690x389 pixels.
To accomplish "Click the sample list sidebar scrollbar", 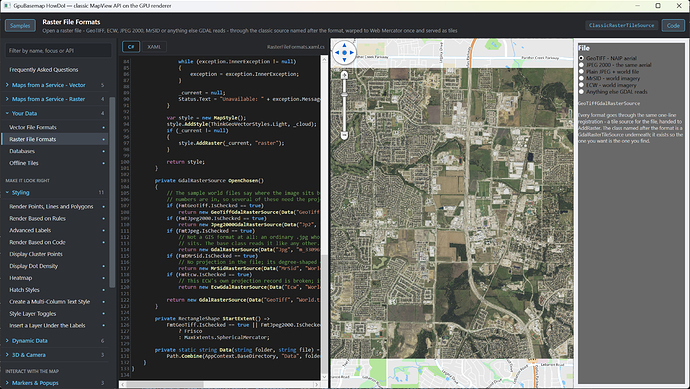I will (x=112, y=191).
